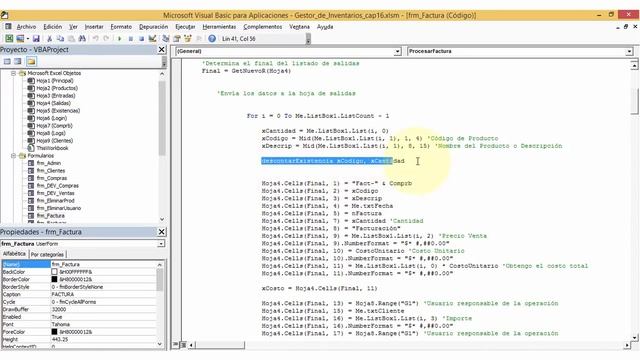Toggle Folders icon in Proyecto panel
This screenshot has height=360, width=640.
(x=31, y=61)
